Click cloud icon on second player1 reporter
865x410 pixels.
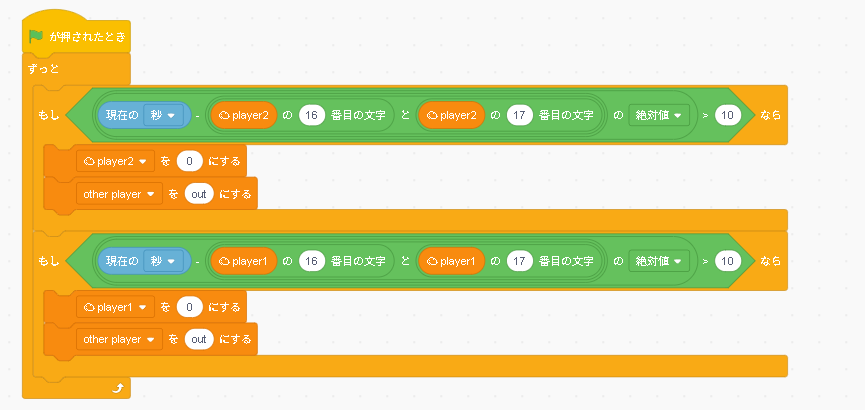point(432,261)
